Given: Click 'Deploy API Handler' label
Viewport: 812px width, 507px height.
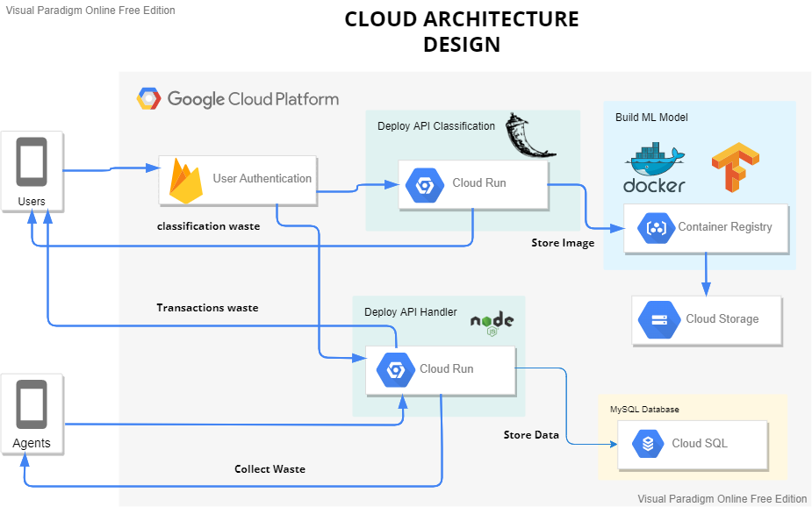Looking at the screenshot, I should [411, 312].
